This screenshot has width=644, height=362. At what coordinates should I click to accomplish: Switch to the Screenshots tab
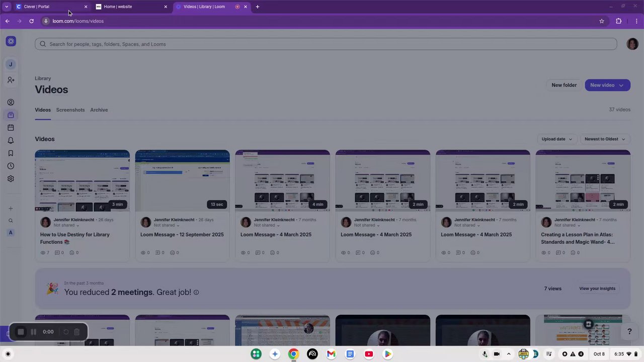(70, 110)
